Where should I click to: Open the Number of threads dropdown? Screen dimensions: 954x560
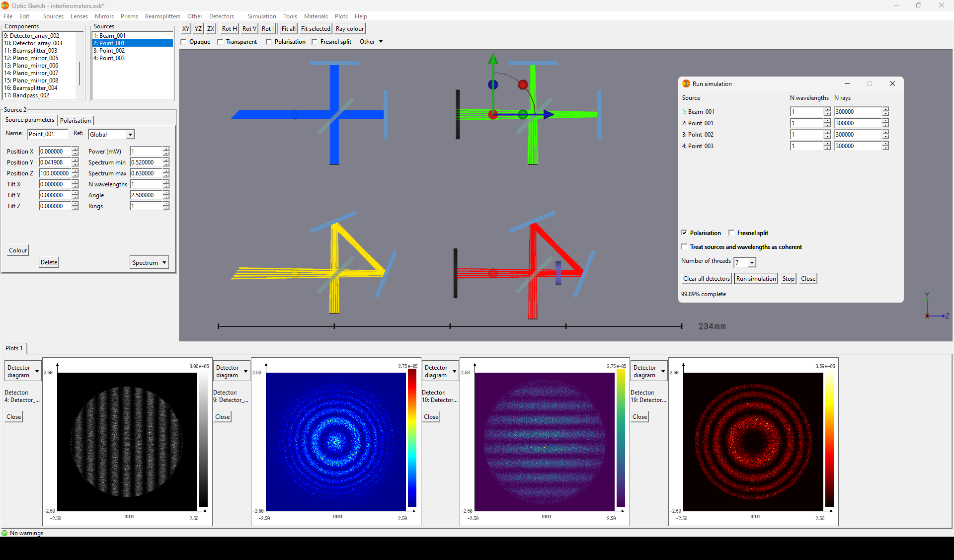[752, 262]
